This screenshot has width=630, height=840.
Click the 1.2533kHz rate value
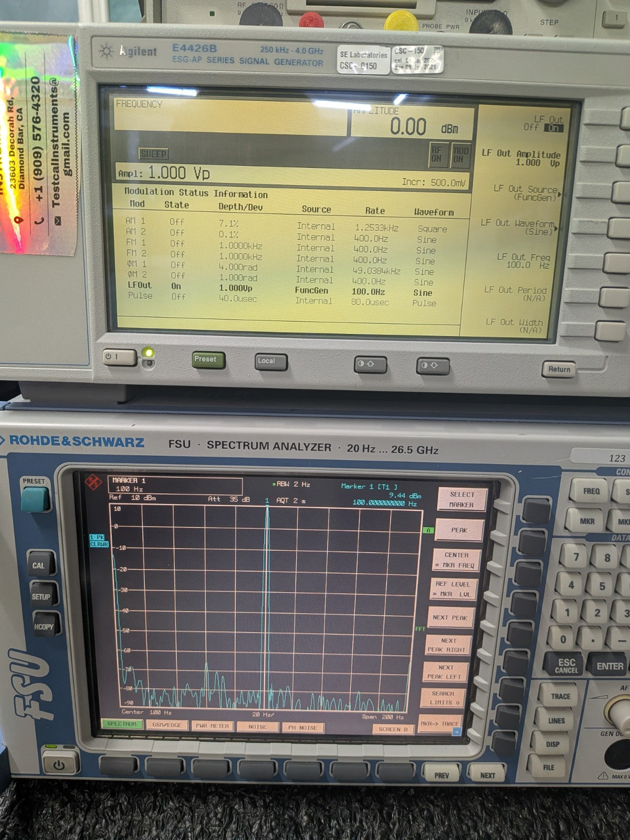[x=376, y=228]
